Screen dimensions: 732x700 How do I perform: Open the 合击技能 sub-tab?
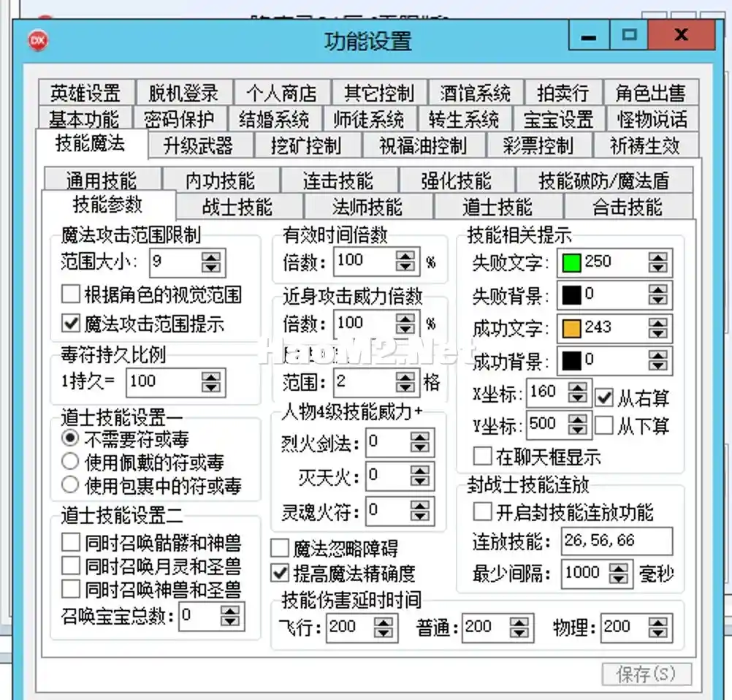(x=628, y=206)
